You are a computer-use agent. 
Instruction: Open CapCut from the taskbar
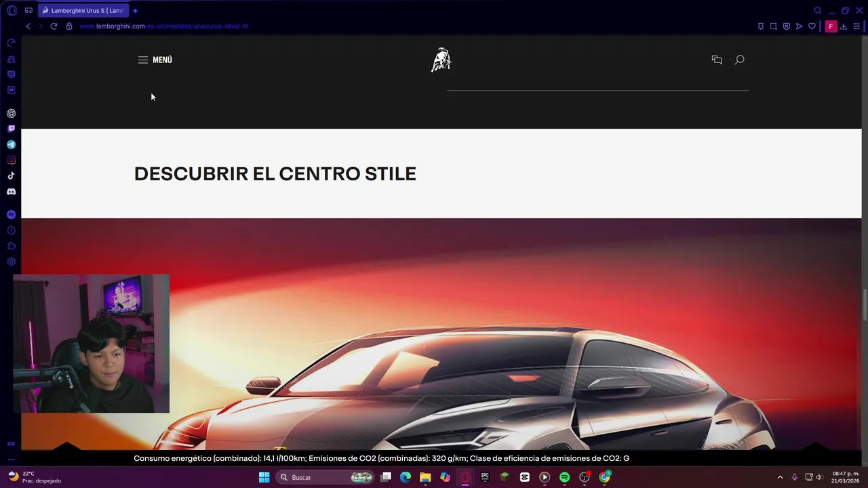click(525, 477)
